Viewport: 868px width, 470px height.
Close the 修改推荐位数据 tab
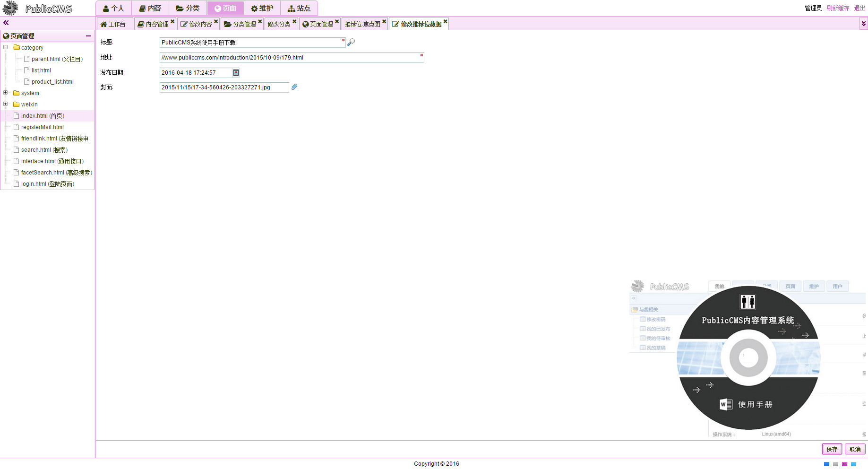446,21
